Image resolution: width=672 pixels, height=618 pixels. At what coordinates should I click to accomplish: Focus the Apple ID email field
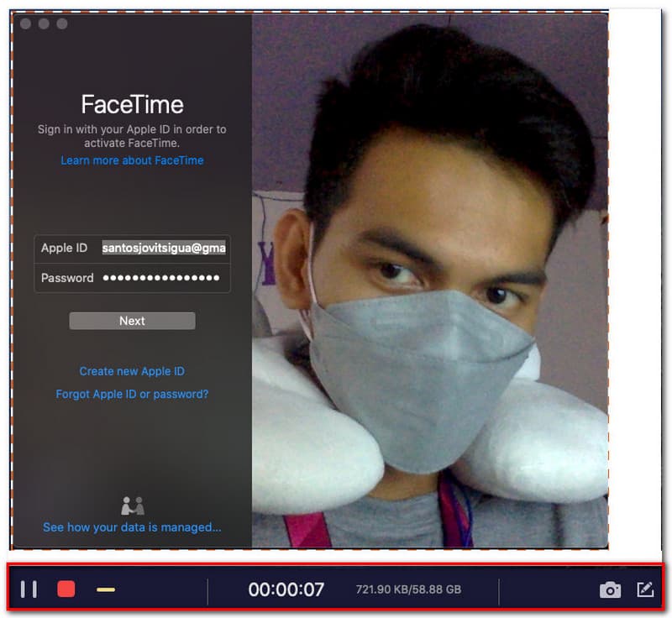164,249
